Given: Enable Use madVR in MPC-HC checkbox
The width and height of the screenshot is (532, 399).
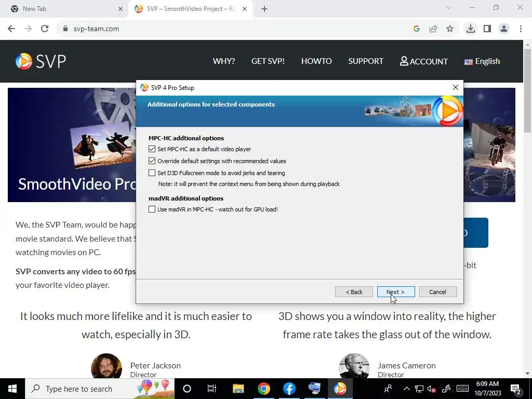Looking at the screenshot, I should [x=152, y=209].
